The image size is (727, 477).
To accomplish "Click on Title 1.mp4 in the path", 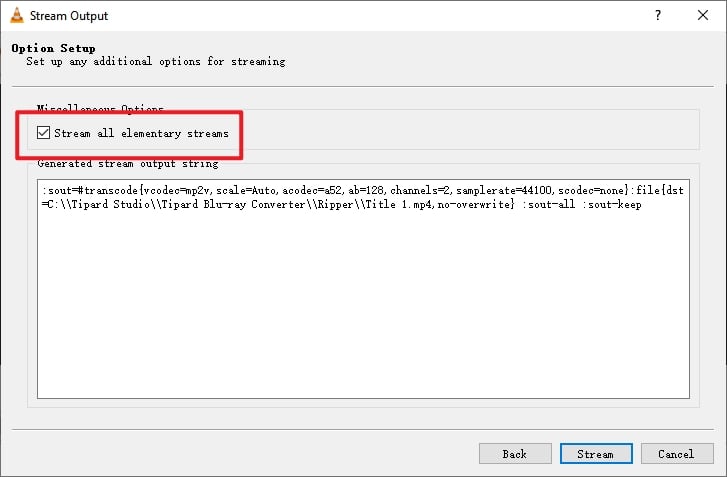I will (393, 204).
